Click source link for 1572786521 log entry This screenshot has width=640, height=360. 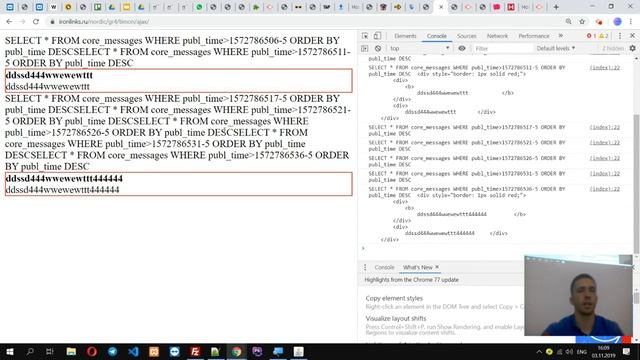tap(604, 142)
